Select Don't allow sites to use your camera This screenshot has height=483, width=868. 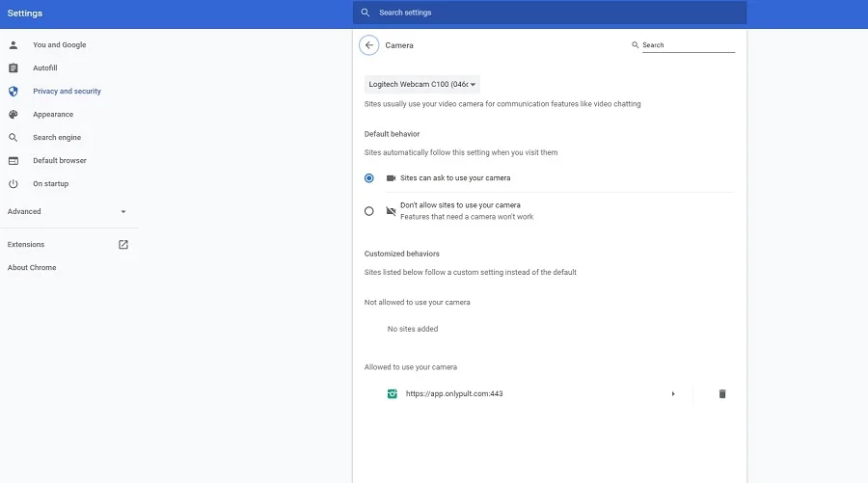point(369,211)
